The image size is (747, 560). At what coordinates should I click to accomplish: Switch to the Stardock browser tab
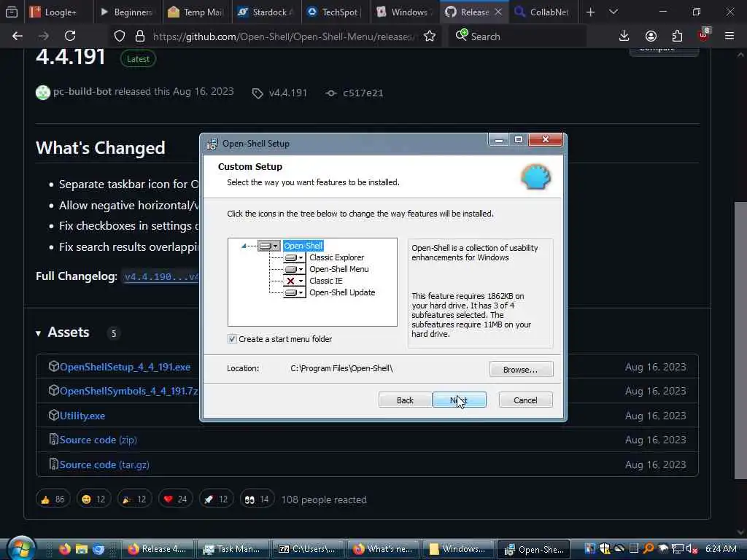pos(267,12)
